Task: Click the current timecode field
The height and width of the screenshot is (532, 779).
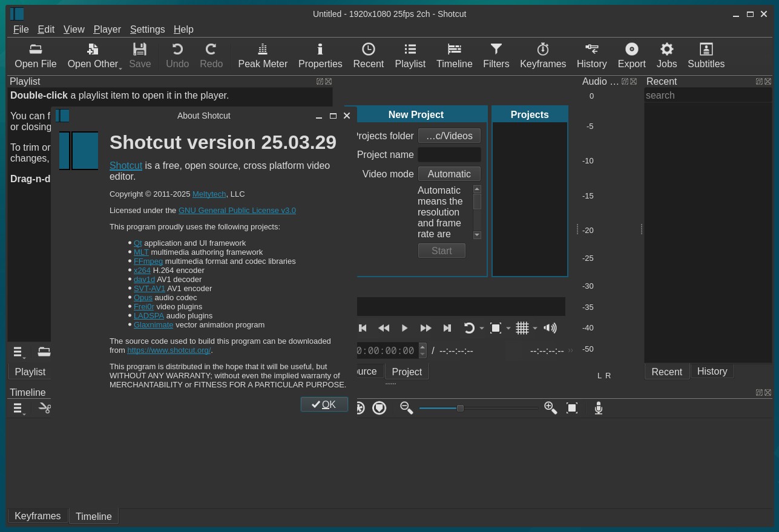Action: (x=386, y=350)
